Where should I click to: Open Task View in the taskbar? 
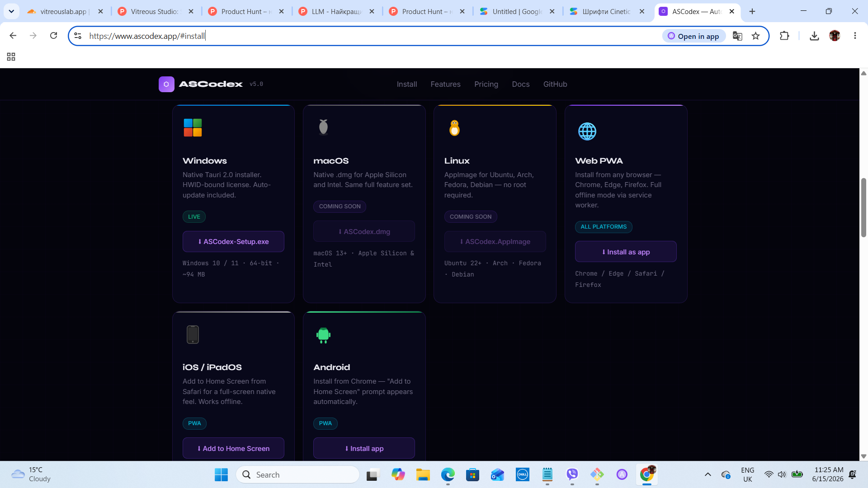coord(373,474)
